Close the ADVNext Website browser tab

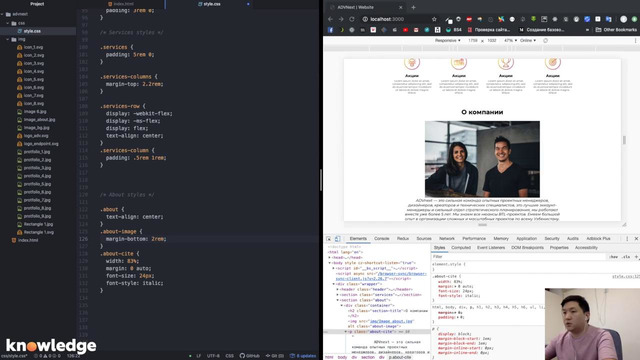(x=400, y=7)
